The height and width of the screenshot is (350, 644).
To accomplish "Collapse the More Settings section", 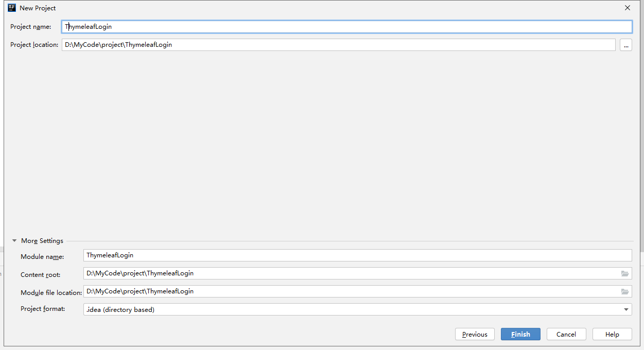I will pos(15,241).
